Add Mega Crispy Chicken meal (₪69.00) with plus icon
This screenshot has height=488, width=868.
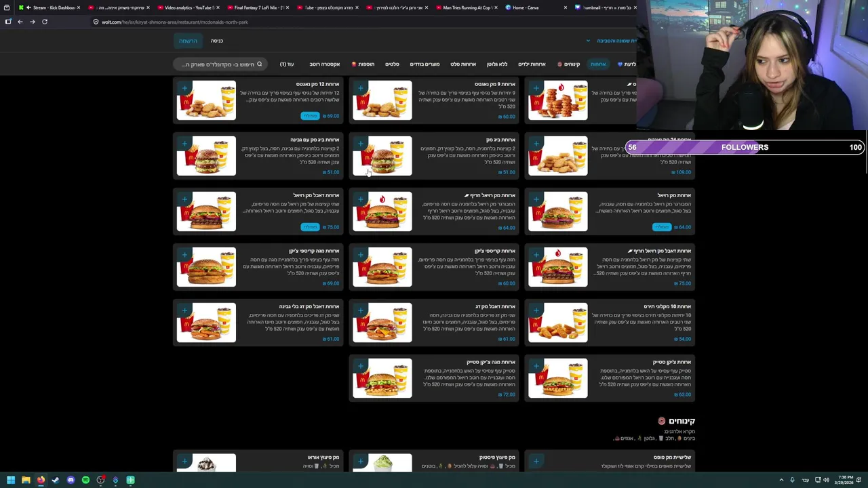tap(184, 255)
